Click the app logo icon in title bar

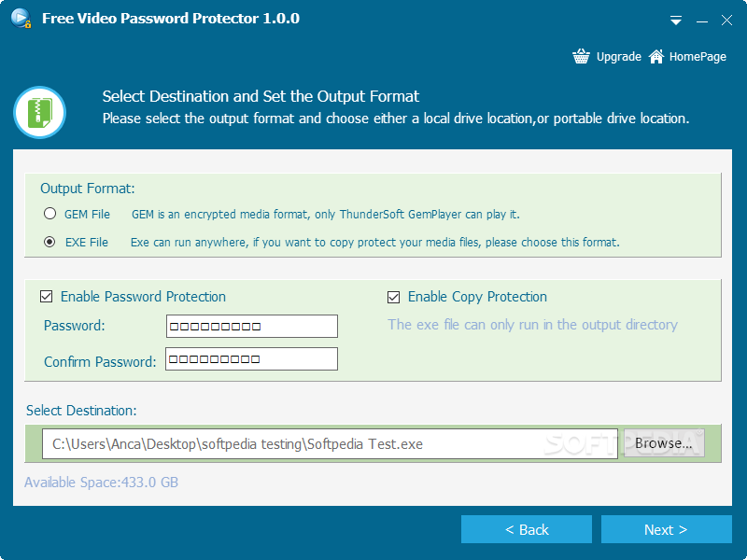point(21,18)
